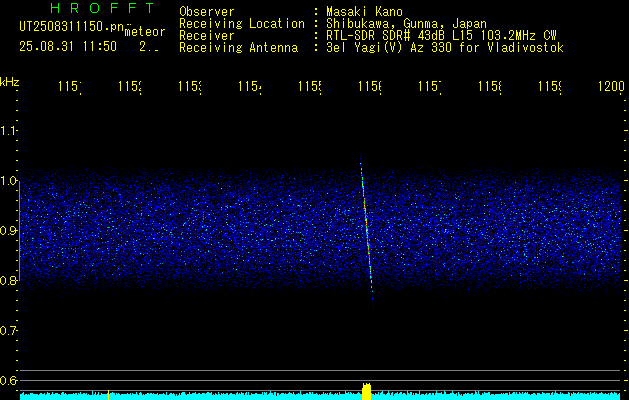Click the "meteor" label under the file name
The width and height of the screenshot is (629, 400).
(x=145, y=32)
